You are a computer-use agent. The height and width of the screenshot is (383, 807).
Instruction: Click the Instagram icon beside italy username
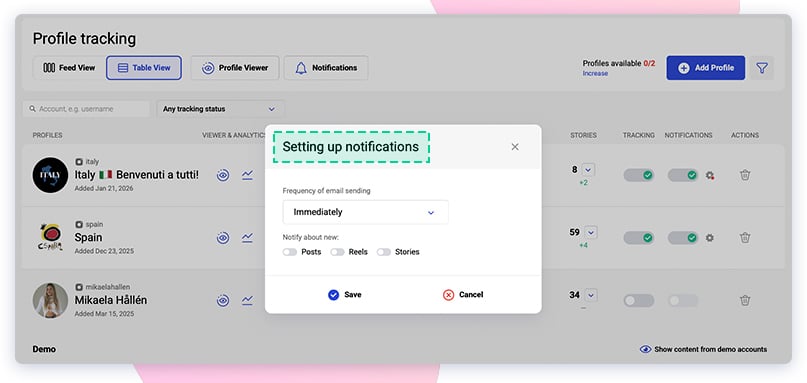coord(79,162)
